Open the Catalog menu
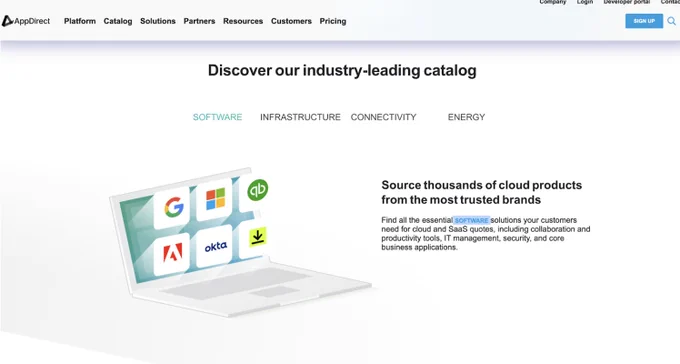This screenshot has width=680, height=364. point(118,21)
